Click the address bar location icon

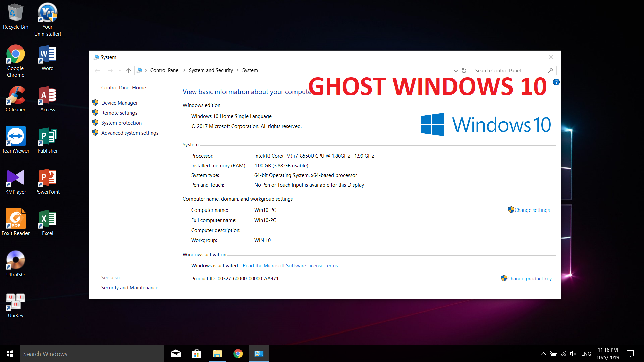tap(139, 70)
